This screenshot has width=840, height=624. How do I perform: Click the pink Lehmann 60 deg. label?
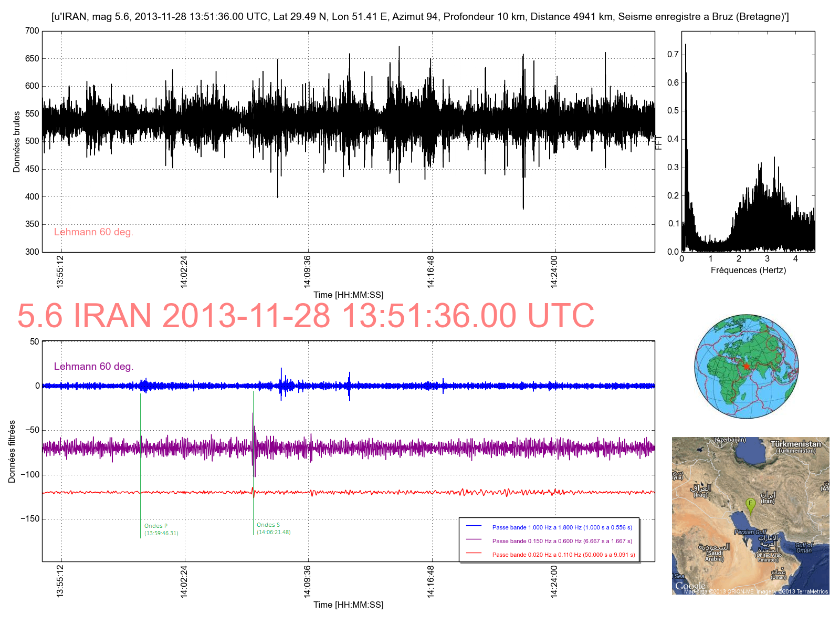[x=93, y=232]
